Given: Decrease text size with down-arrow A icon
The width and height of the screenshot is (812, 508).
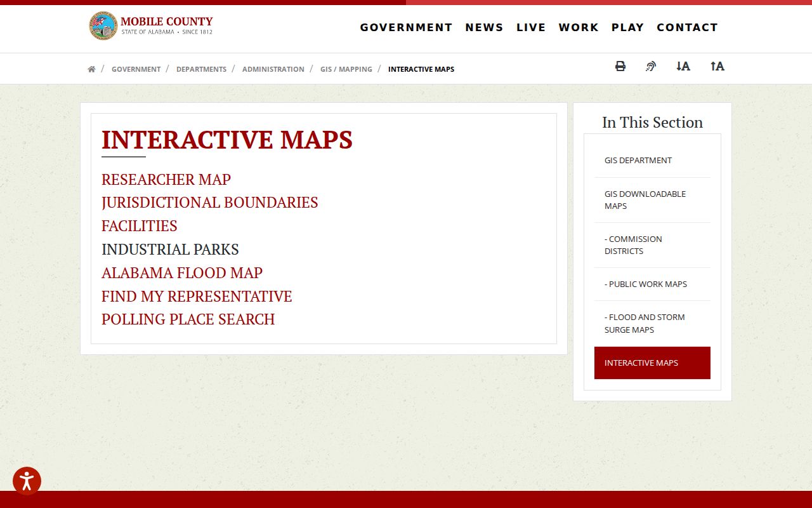Looking at the screenshot, I should coord(683,66).
